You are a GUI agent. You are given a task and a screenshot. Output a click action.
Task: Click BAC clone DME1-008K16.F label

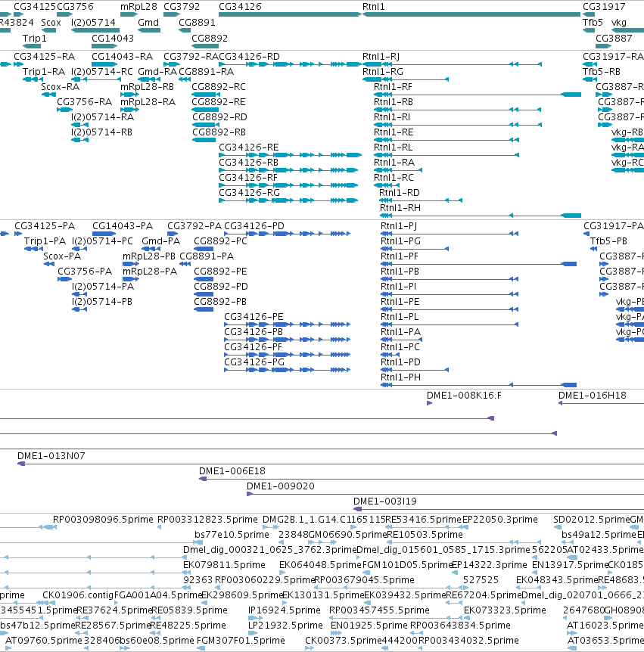click(464, 396)
